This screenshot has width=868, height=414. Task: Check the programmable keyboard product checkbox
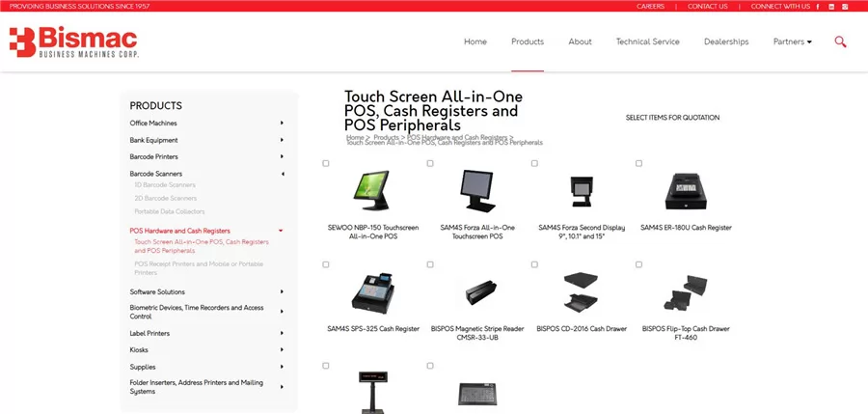coord(430,366)
